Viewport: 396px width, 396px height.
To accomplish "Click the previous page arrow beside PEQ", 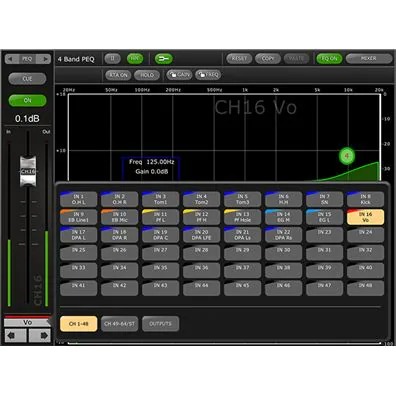I will coord(11,59).
